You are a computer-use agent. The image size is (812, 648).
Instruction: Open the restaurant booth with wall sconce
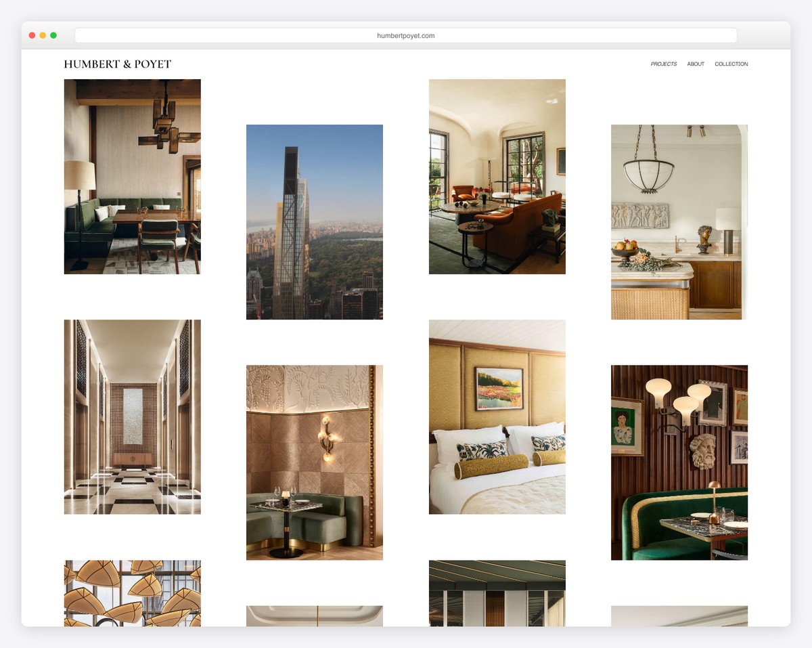click(315, 462)
